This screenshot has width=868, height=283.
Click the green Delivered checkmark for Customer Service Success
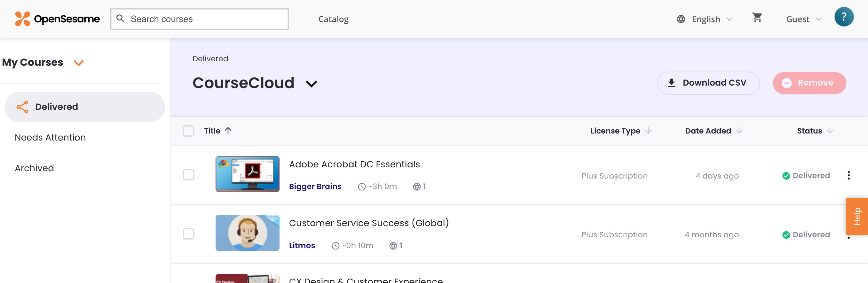(x=786, y=235)
